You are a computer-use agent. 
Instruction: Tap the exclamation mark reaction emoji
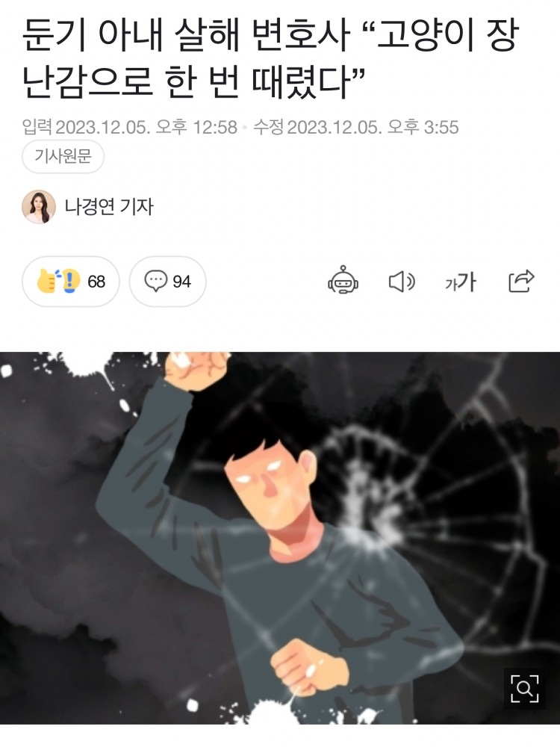(x=70, y=281)
